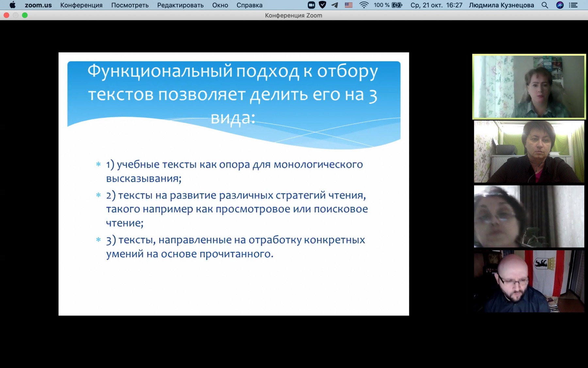
Task: Open the US flag input source menu
Action: point(349,5)
